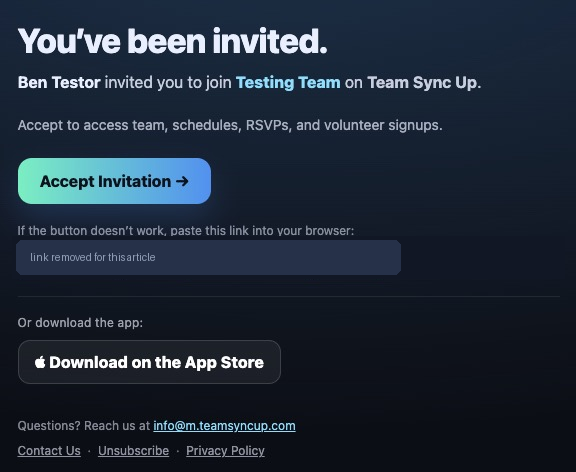Click the 'Questions? Reach us at' text
576x472 pixels.
[x=84, y=426]
